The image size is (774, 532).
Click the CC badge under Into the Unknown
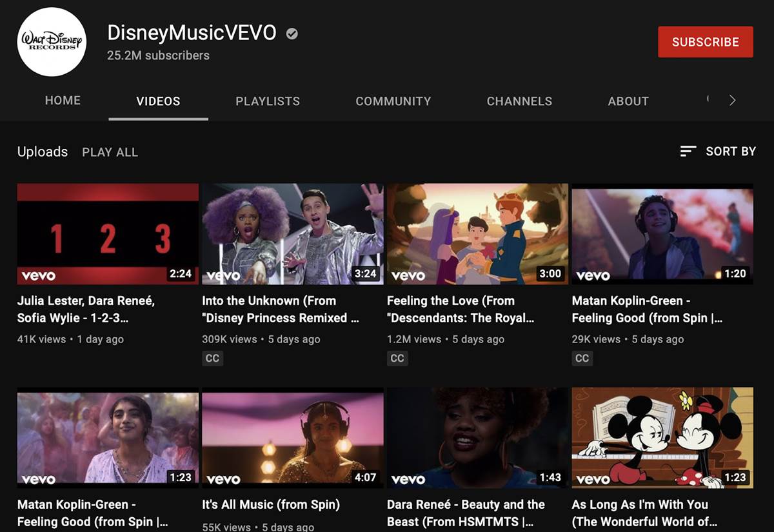(x=212, y=358)
